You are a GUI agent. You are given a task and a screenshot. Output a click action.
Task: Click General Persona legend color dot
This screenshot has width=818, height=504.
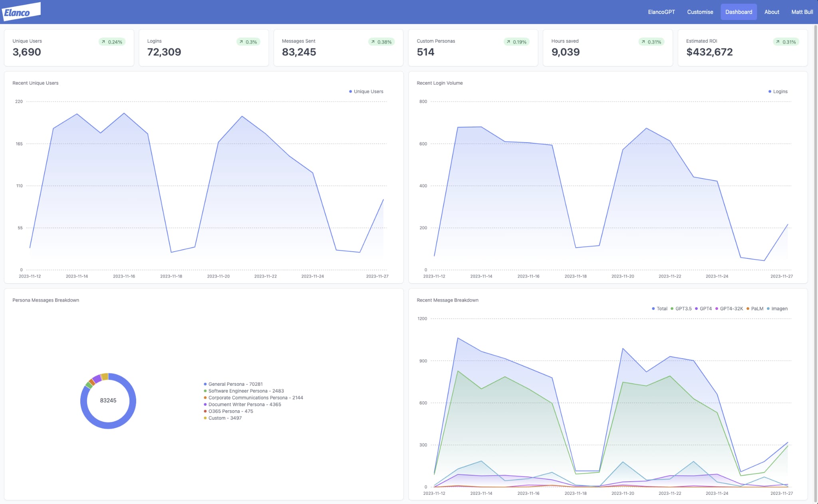(205, 384)
